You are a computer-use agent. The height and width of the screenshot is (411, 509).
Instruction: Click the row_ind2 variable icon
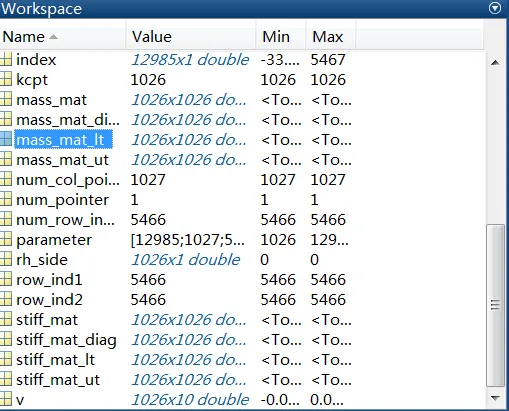tap(6, 300)
